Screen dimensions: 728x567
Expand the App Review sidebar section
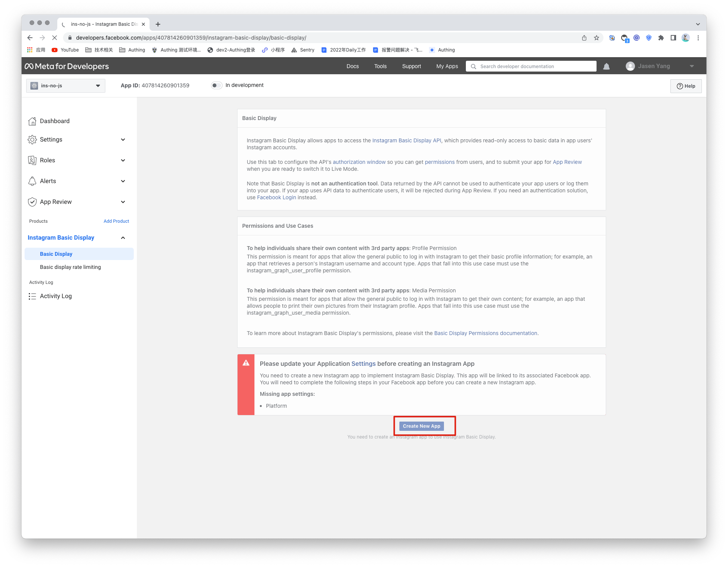coord(123,202)
